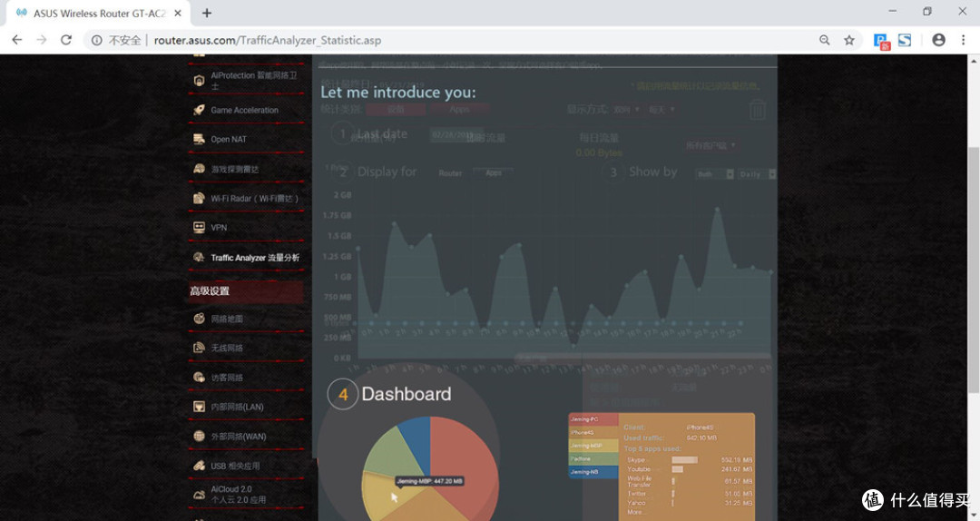Open the USB 相关应用 entry
This screenshot has height=521, width=980.
click(246, 466)
